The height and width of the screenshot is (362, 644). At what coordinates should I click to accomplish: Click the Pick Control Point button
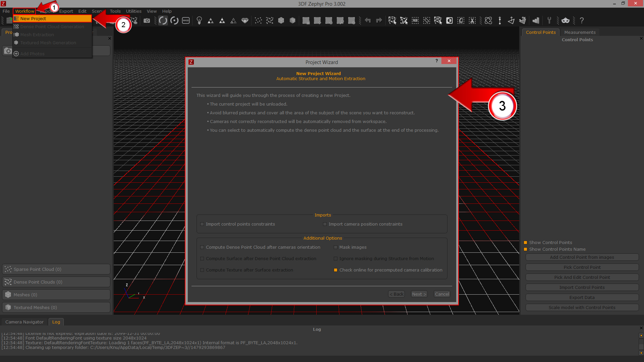(x=582, y=267)
